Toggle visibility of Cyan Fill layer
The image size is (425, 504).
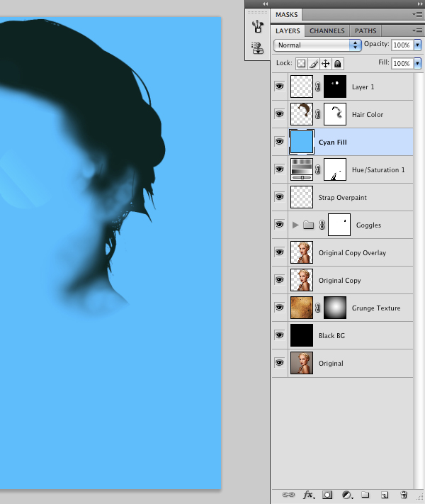tap(280, 142)
